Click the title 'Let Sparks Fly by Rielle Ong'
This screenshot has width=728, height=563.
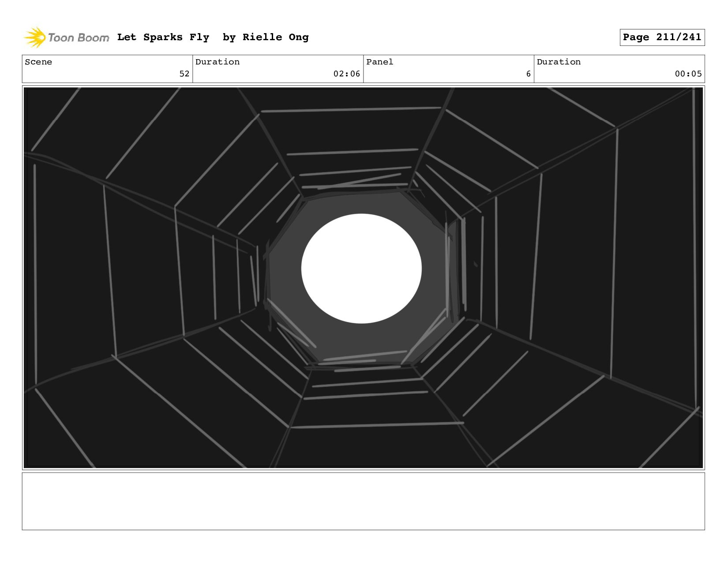click(x=213, y=38)
